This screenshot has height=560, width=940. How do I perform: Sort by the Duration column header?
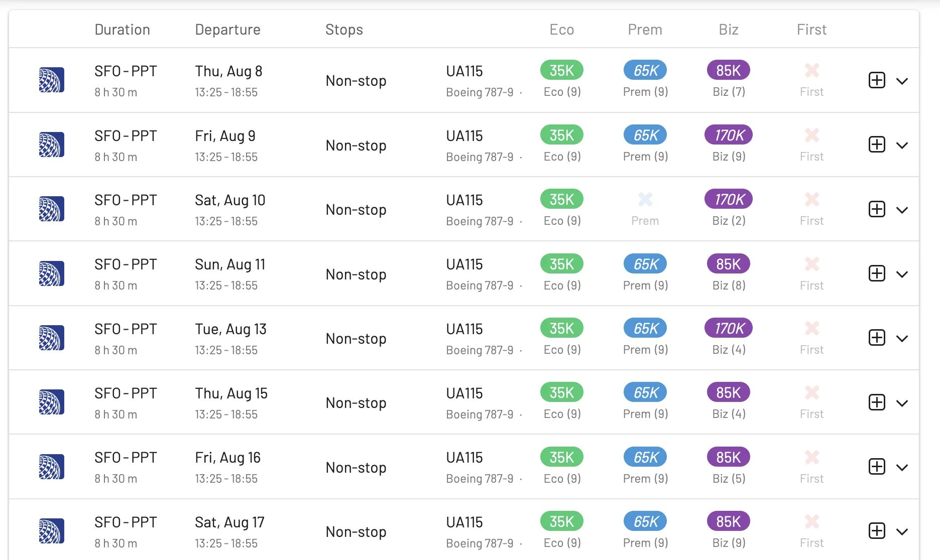point(122,30)
